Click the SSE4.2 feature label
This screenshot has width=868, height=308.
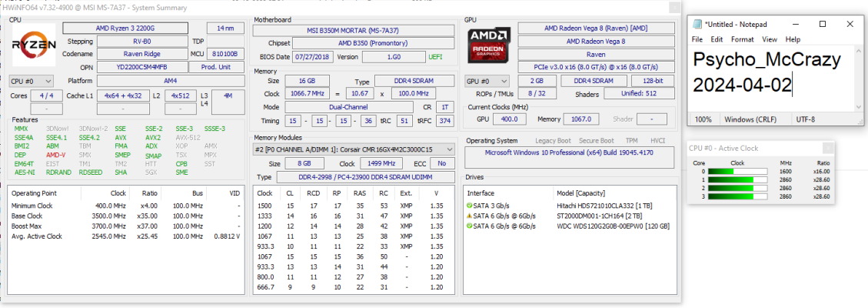pyautogui.click(x=89, y=137)
